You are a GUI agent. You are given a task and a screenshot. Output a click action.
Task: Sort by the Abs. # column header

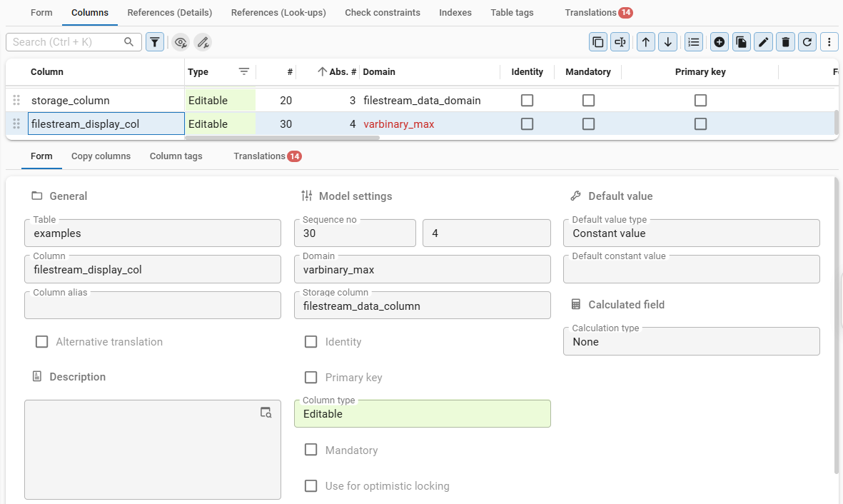pos(343,71)
